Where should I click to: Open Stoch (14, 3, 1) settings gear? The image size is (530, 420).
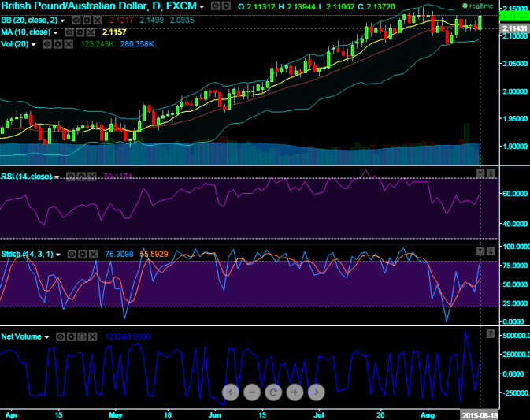pyautogui.click(x=82, y=254)
